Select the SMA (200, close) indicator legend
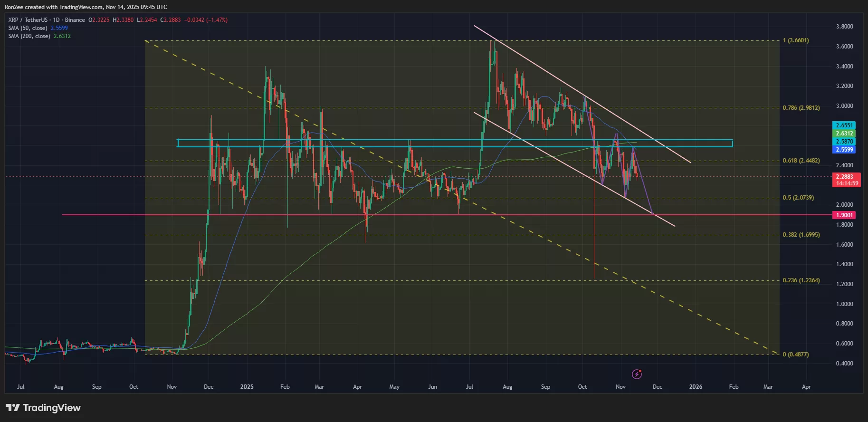Image resolution: width=868 pixels, height=422 pixels. (29, 36)
